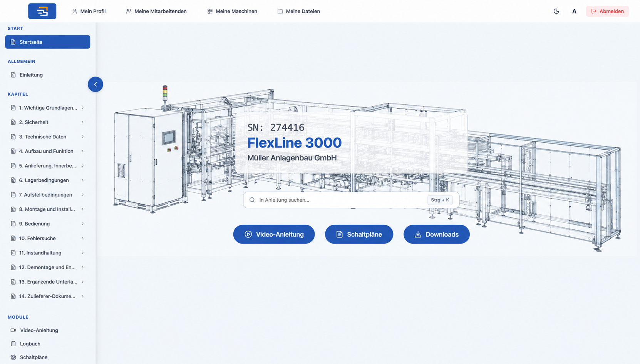Expand the 9. Bedienung chapter chevron
Viewport: 640px width, 364px height.
tap(82, 224)
